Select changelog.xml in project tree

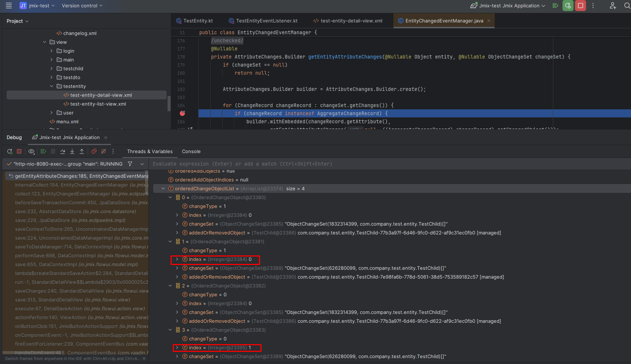click(x=76, y=33)
